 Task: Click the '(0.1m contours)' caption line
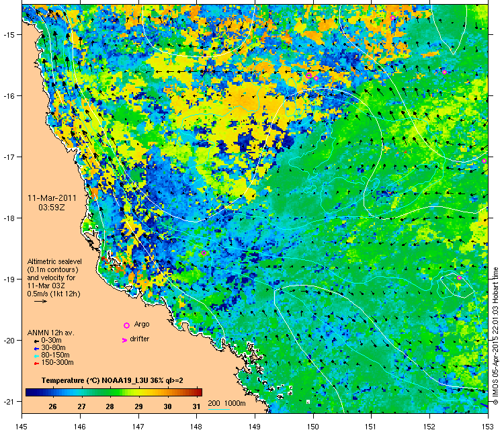[52, 269]
